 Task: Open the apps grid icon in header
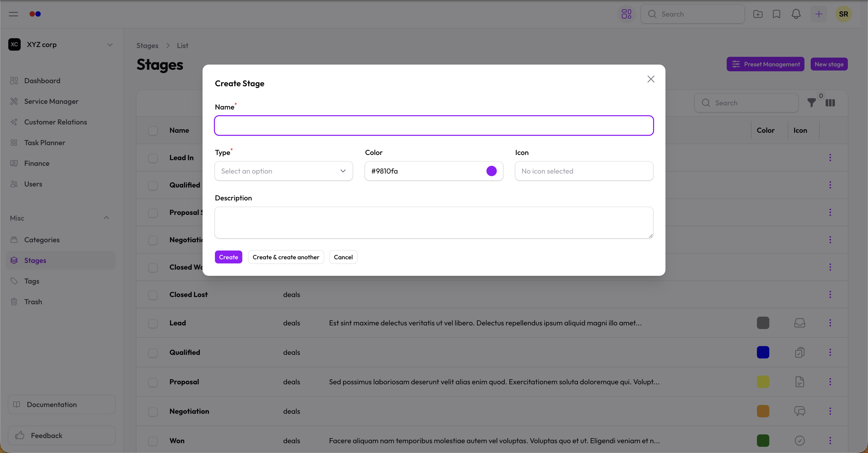click(626, 14)
